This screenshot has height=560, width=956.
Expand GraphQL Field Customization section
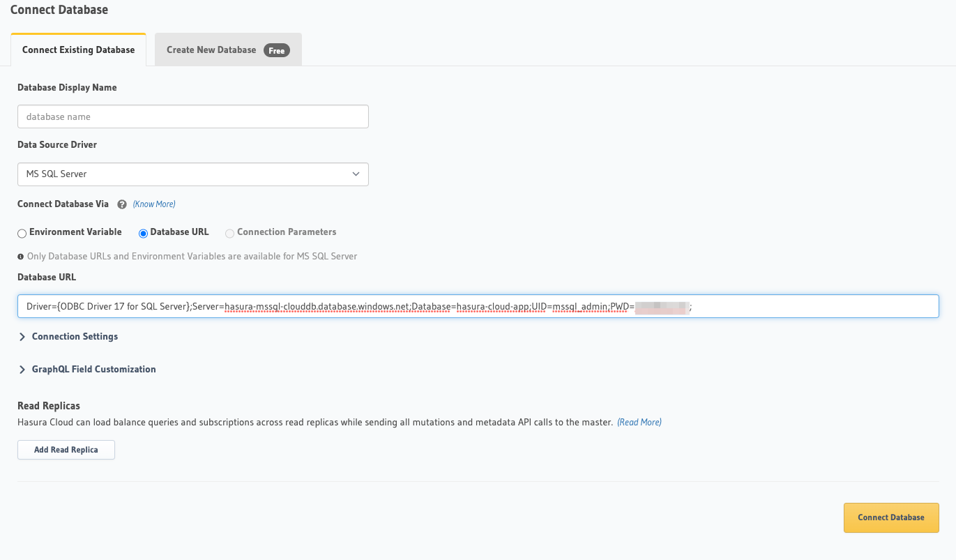[x=88, y=370]
